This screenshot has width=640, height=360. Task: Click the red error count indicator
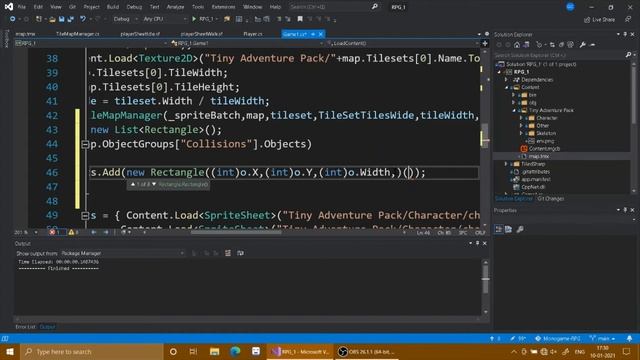pyautogui.click(x=55, y=232)
